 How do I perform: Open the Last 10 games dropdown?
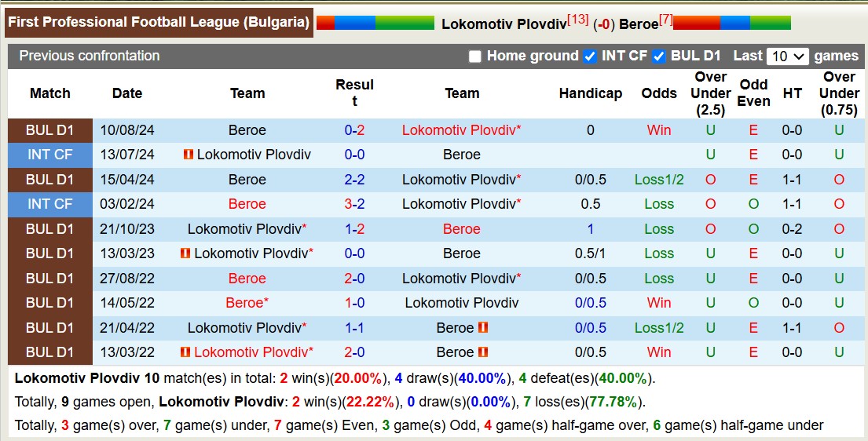click(x=789, y=56)
